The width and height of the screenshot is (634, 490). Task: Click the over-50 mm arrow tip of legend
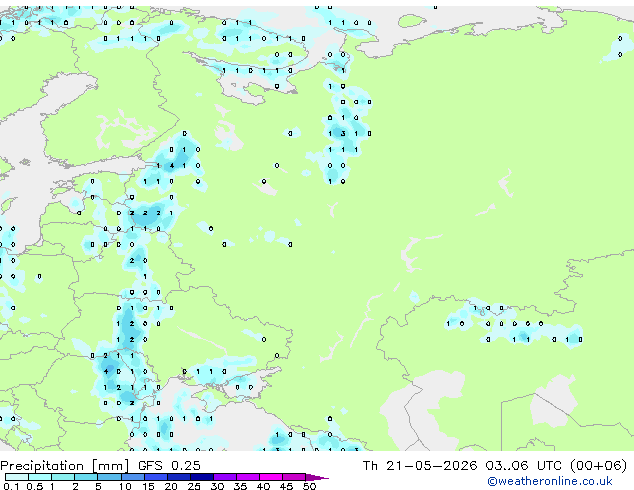317,477
